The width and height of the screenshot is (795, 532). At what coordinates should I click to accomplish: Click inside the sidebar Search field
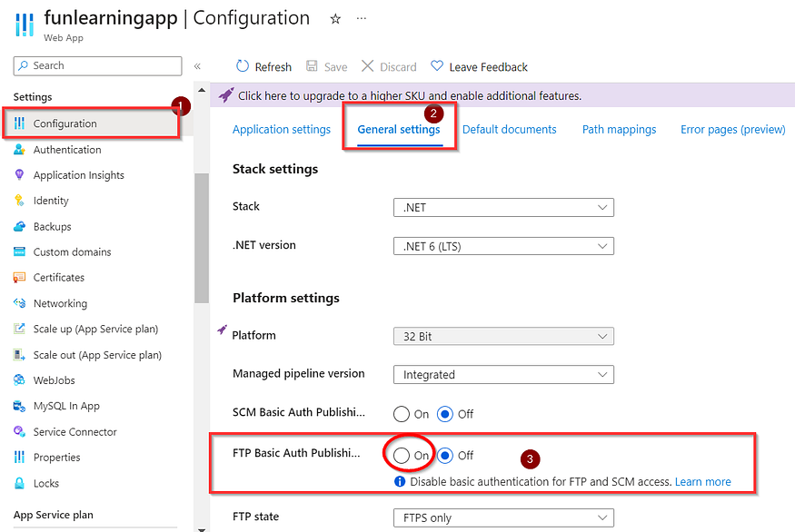(97, 65)
